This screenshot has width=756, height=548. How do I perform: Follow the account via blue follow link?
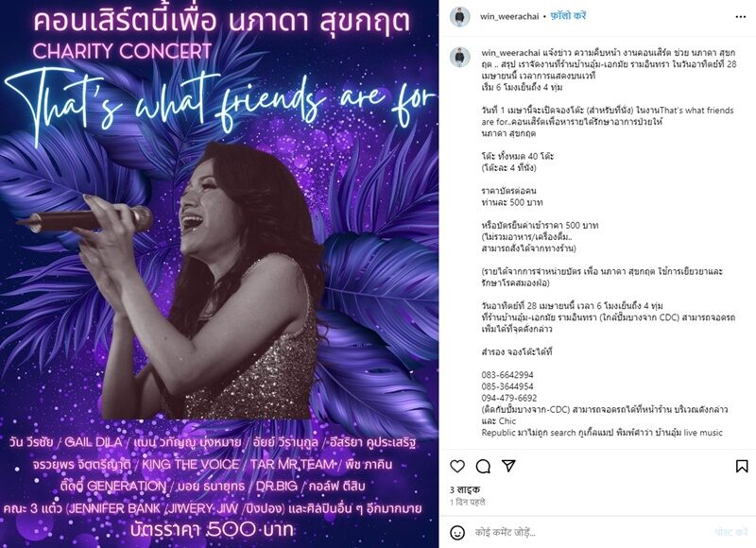pyautogui.click(x=568, y=16)
